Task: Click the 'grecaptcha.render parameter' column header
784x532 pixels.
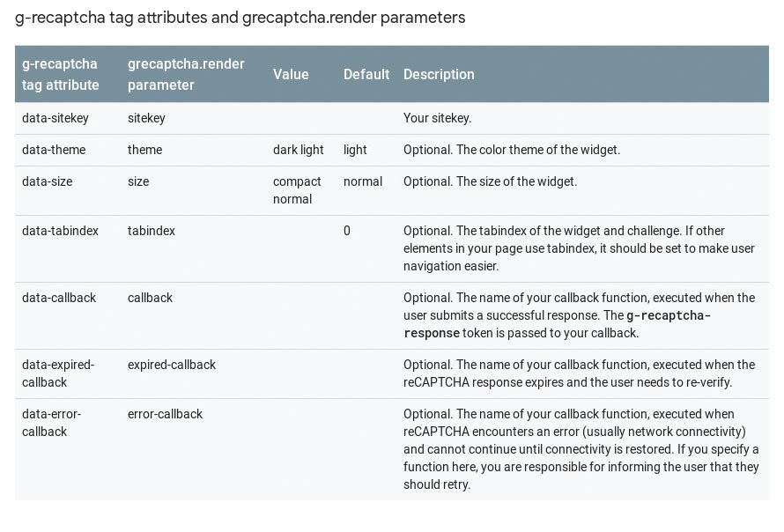Action: tap(186, 75)
